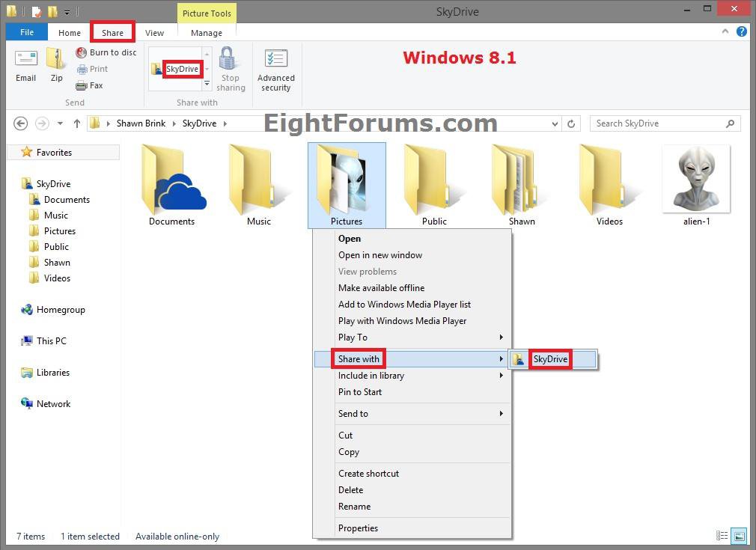Screen dimensions: 756x550
Task: Click the Refresh button beside address bar
Action: point(572,123)
